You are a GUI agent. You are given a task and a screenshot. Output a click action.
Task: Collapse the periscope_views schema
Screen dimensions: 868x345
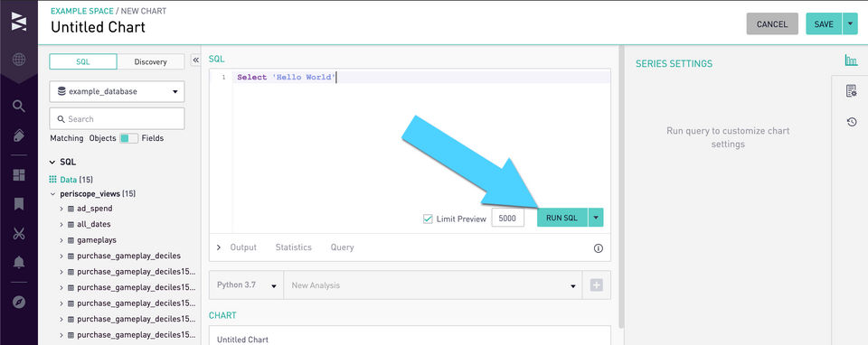(53, 194)
